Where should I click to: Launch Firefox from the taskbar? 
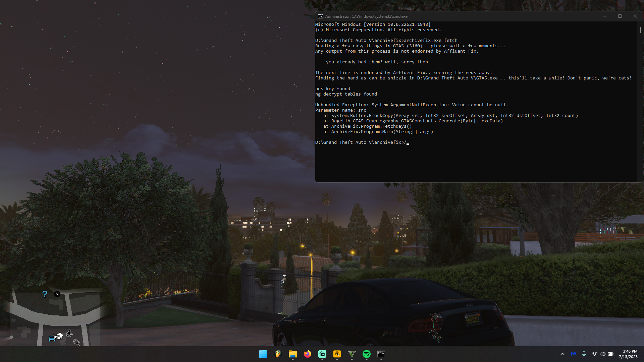(x=308, y=354)
